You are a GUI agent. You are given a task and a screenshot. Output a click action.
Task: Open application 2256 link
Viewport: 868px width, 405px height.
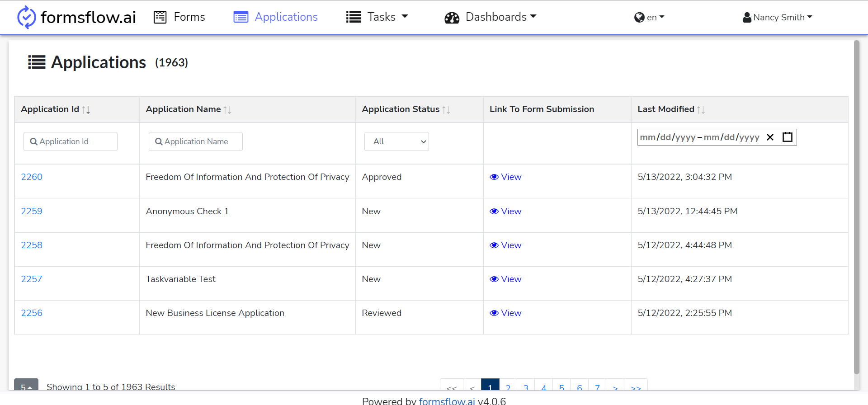32,313
